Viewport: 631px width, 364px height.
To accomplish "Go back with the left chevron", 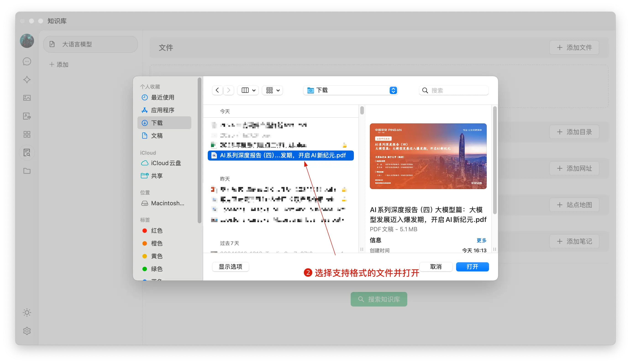I will point(217,90).
